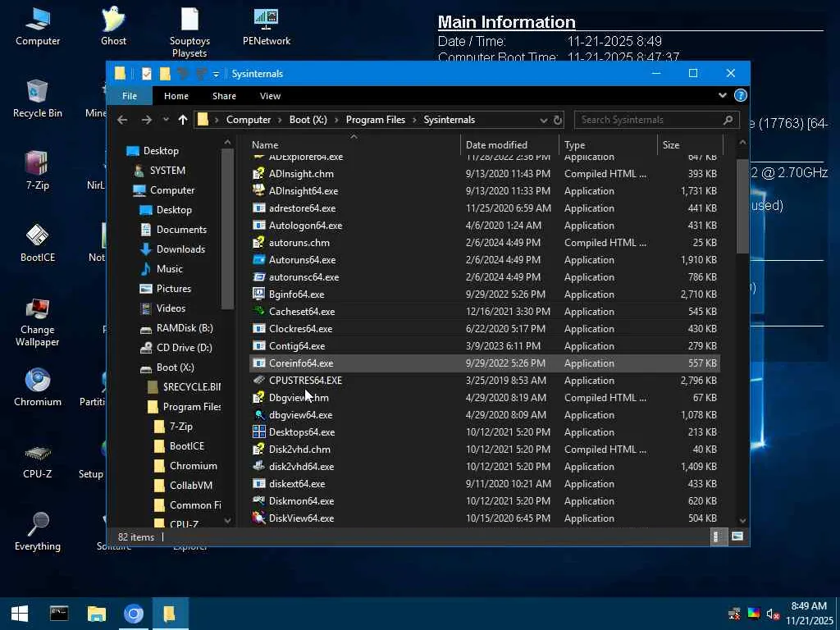This screenshot has width=840, height=630.
Task: Select the Coreinfo64.exe row
Action: [484, 363]
